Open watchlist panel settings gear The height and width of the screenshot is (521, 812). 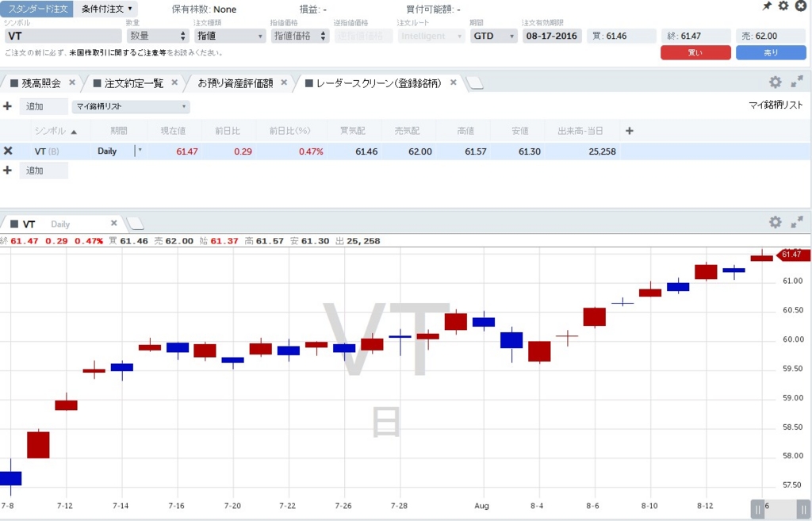pyautogui.click(x=776, y=82)
